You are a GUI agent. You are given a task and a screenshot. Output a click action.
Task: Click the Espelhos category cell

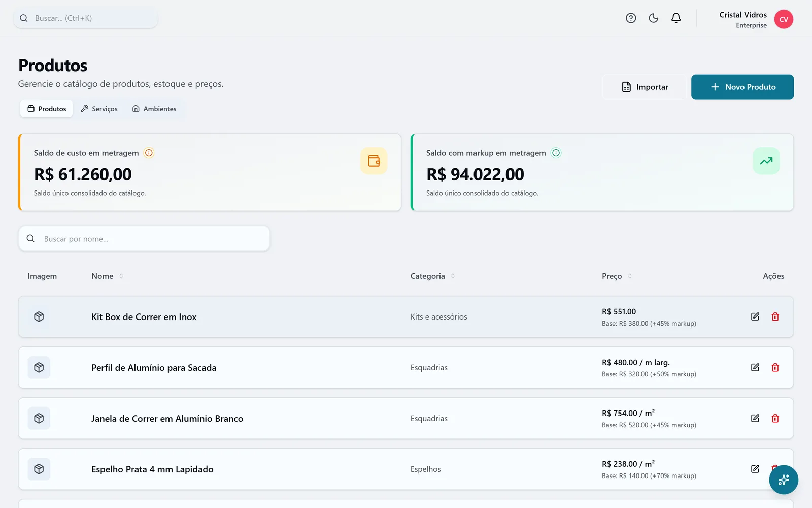pyautogui.click(x=426, y=469)
